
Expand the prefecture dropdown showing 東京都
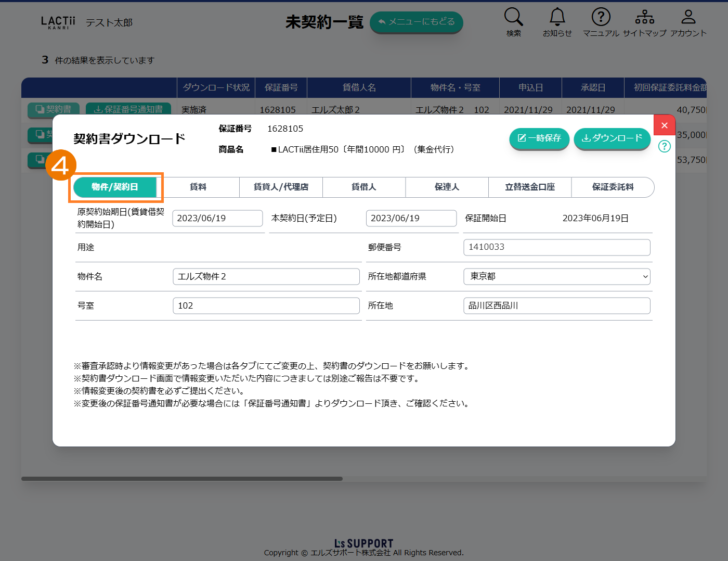(556, 276)
